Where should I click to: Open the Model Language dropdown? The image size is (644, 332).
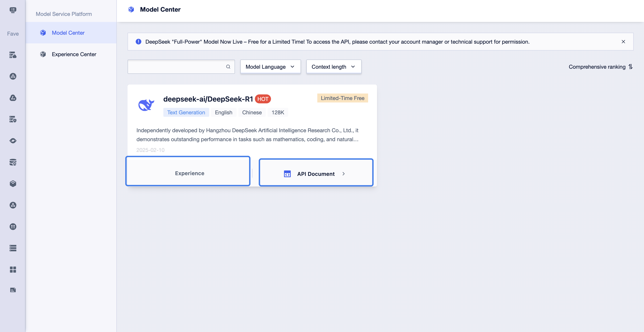point(271,67)
